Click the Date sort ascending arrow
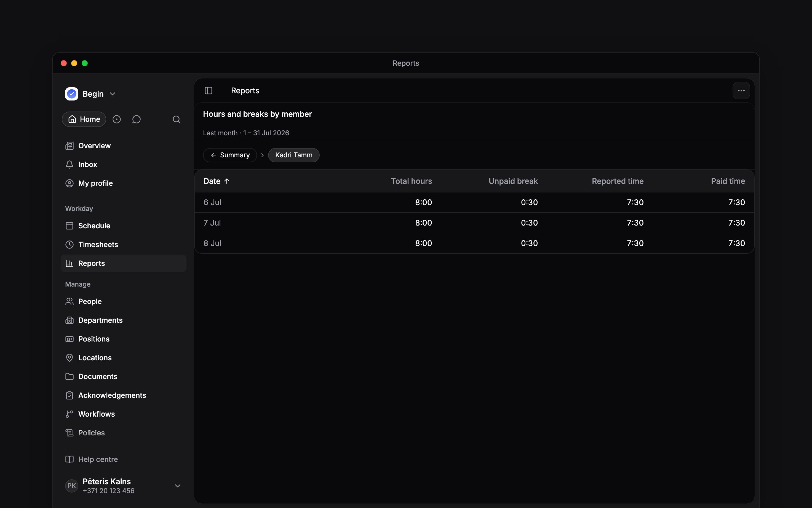 click(x=227, y=181)
